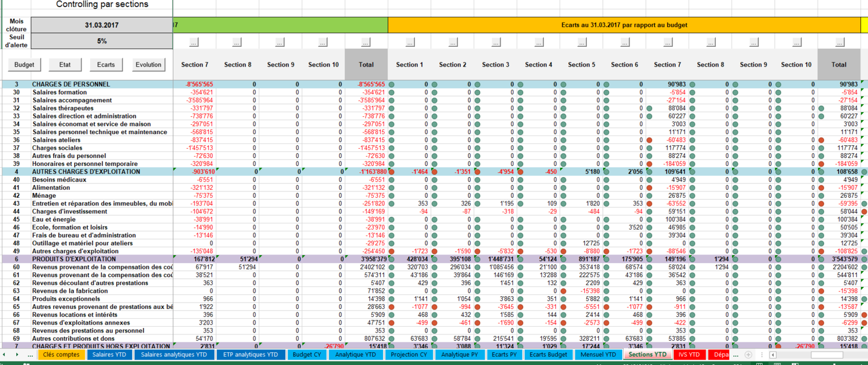
Task: Click the 'Salaires thérapeutes' row label
Action: click(x=63, y=108)
